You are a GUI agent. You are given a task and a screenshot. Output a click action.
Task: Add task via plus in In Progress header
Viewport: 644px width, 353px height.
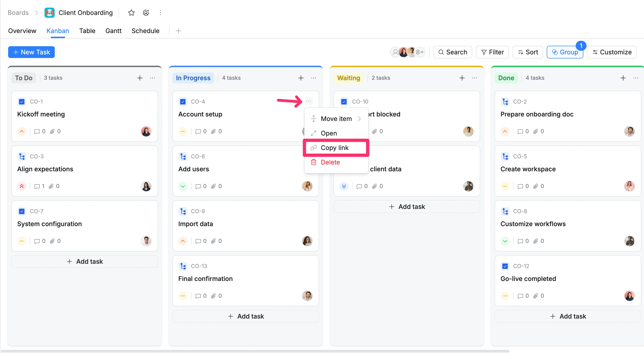pos(301,78)
